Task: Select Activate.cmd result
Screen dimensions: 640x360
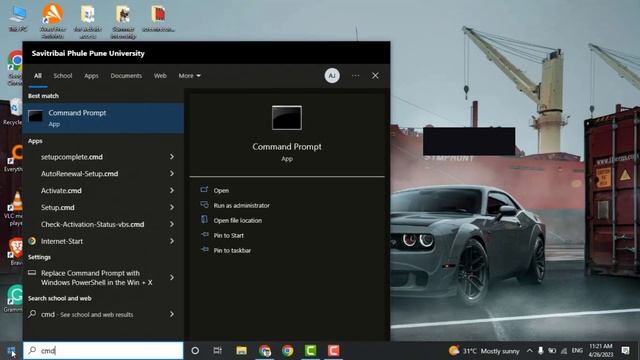Action: pos(61,191)
